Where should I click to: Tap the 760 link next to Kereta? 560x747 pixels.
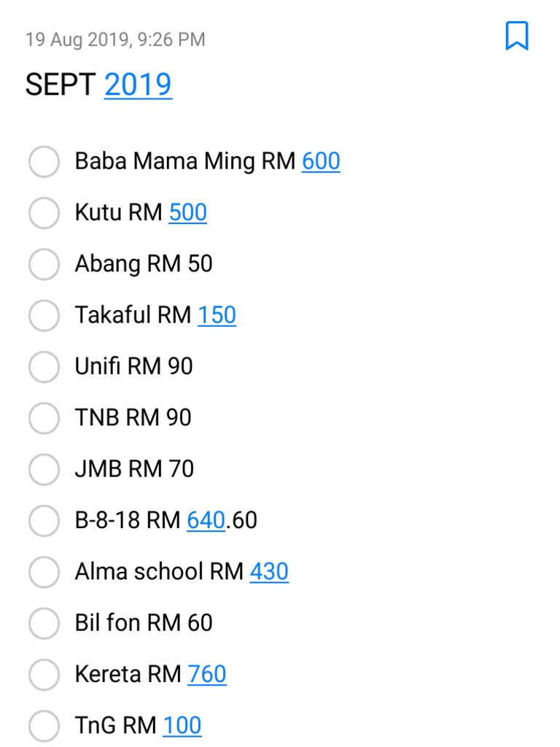click(x=207, y=674)
